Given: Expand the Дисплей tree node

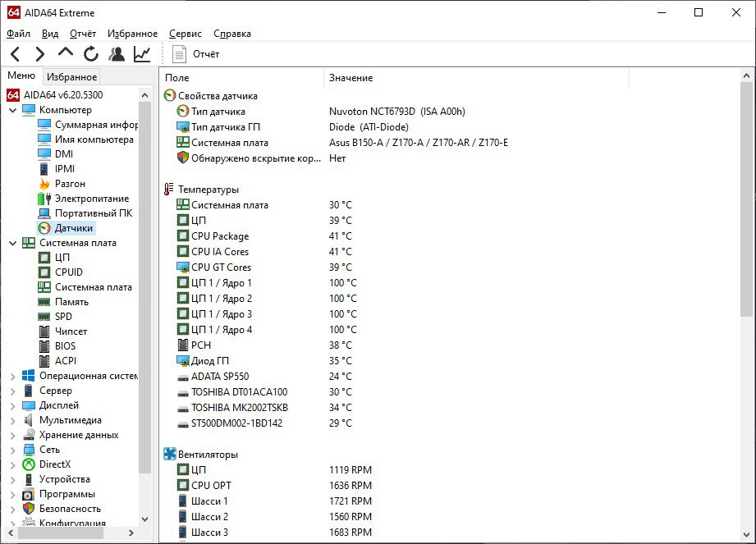Looking at the screenshot, I should [13, 405].
